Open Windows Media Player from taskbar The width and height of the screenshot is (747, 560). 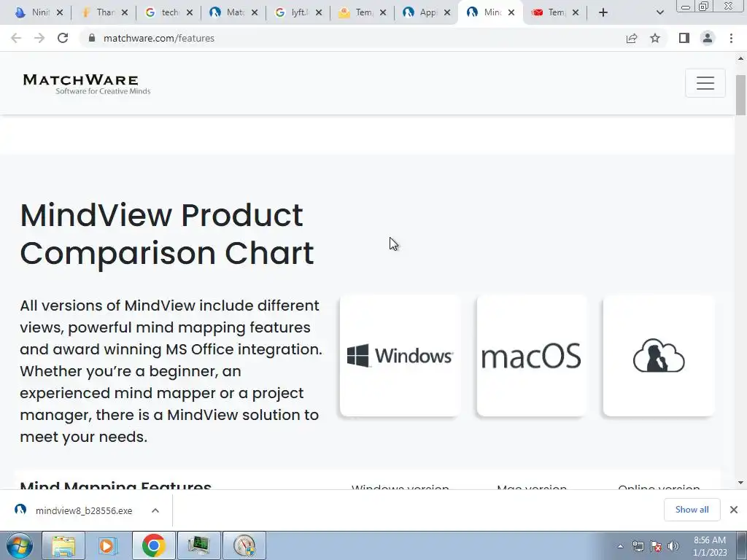coord(108,545)
